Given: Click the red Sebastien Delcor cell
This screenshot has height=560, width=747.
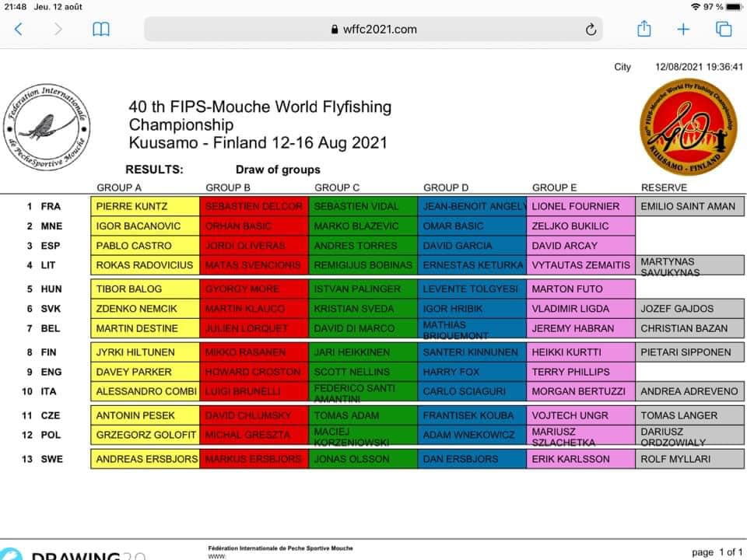Looking at the screenshot, I should pos(254,206).
